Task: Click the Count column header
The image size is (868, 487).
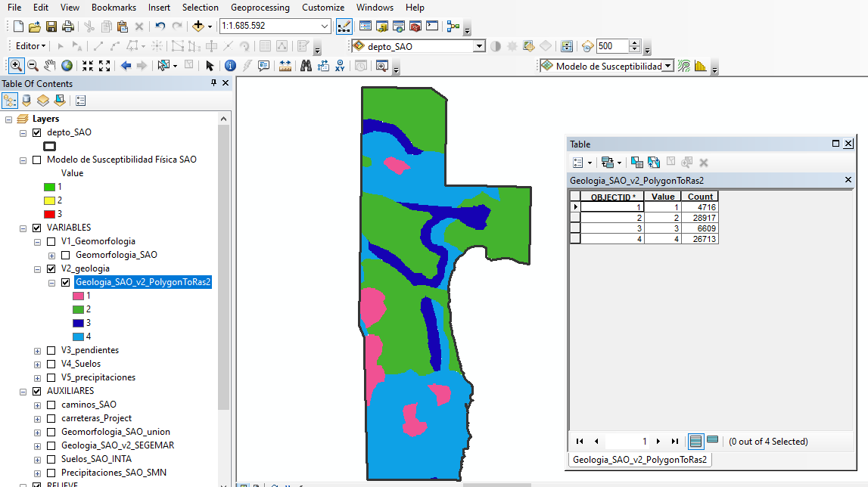Action: click(x=700, y=197)
